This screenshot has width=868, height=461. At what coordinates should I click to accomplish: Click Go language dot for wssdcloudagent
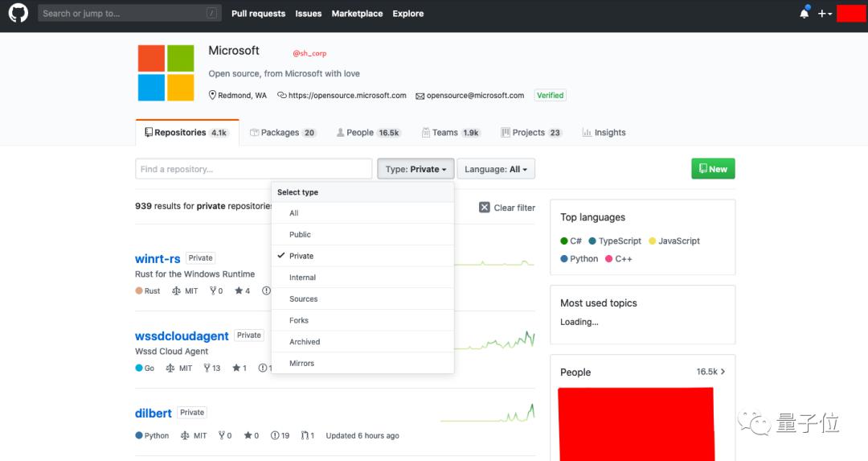point(139,368)
